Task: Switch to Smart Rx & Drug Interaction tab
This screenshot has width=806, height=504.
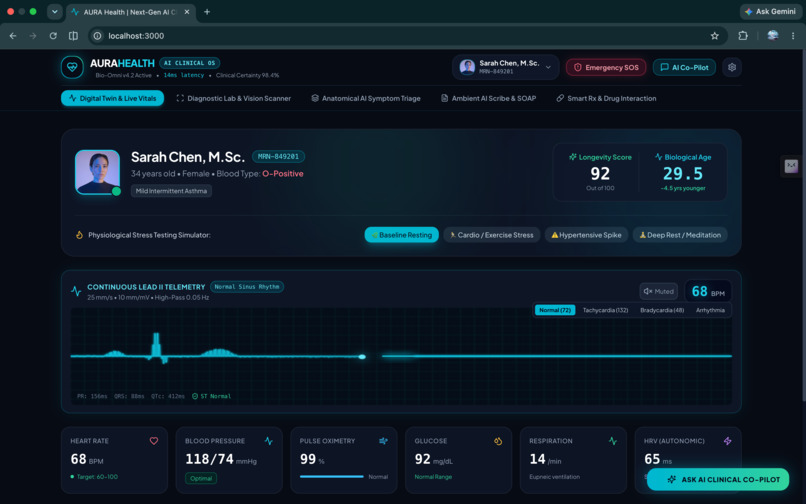Action: [x=606, y=98]
